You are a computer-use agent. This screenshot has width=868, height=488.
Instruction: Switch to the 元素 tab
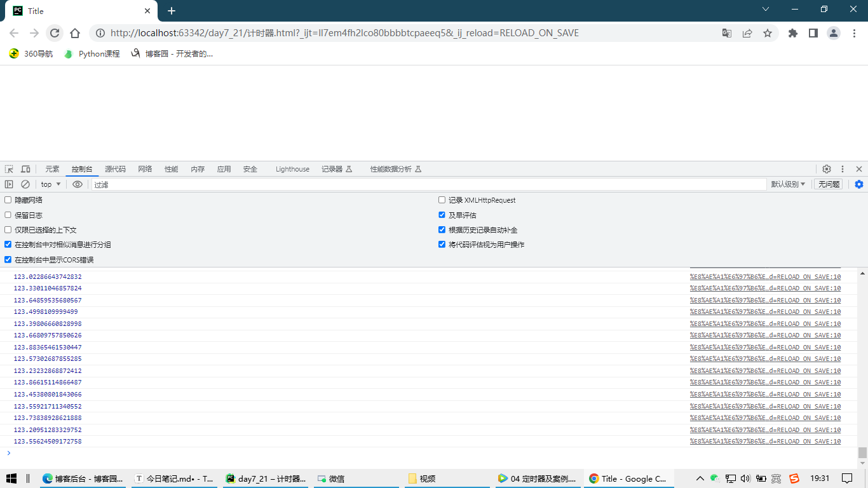[x=52, y=169]
